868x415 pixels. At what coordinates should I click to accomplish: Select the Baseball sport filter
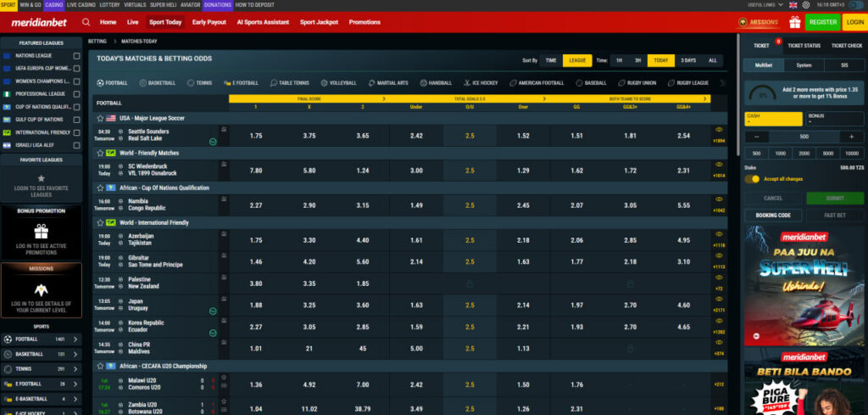[591, 83]
